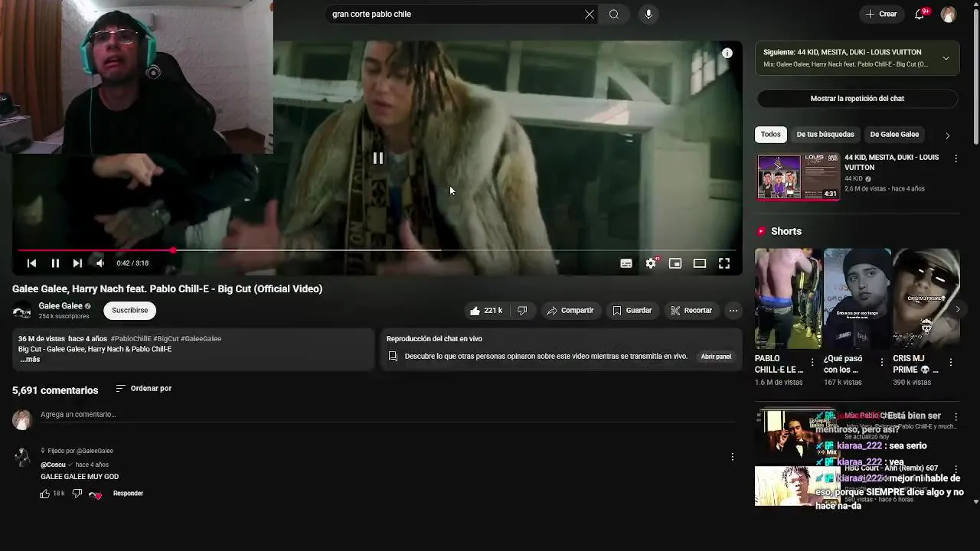Reply with Responder on Coscu comment

128,494
